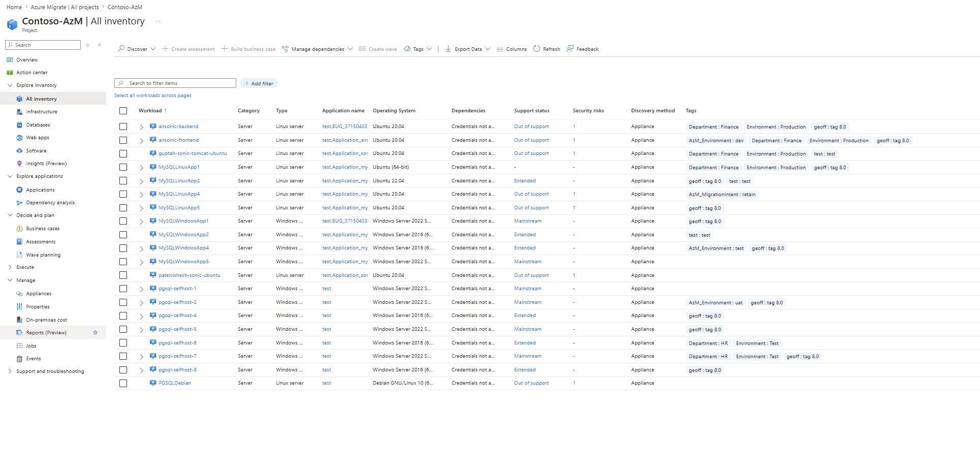This screenshot has width=980, height=472.
Task: Expand the MySQLLinuxApp2 row
Action: tap(142, 181)
